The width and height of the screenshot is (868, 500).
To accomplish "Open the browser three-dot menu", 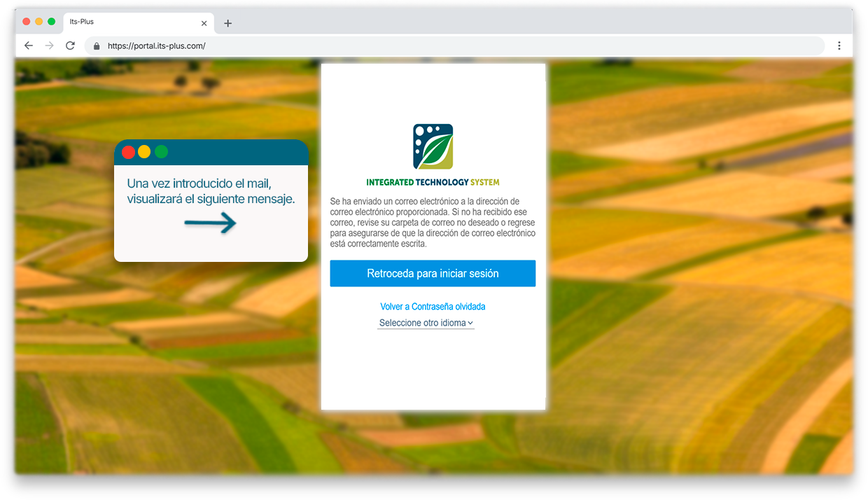I will point(839,46).
